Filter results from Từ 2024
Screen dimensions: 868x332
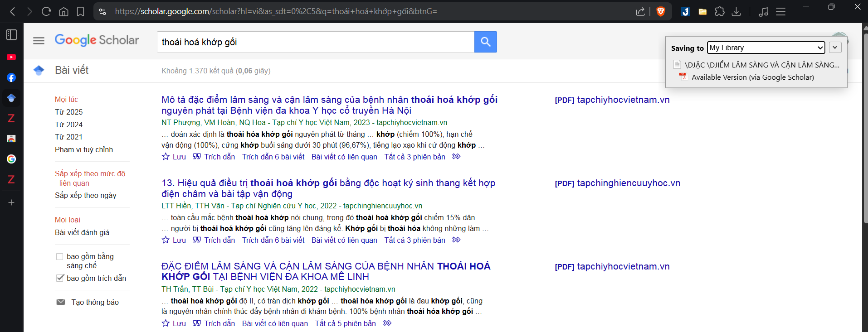tap(69, 125)
